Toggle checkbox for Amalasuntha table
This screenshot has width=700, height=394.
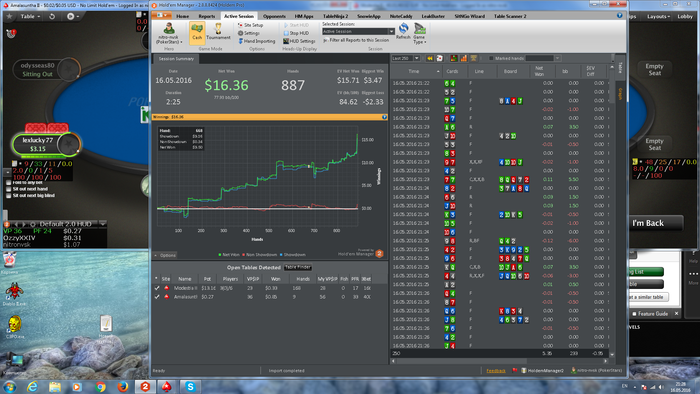pyautogui.click(x=157, y=297)
